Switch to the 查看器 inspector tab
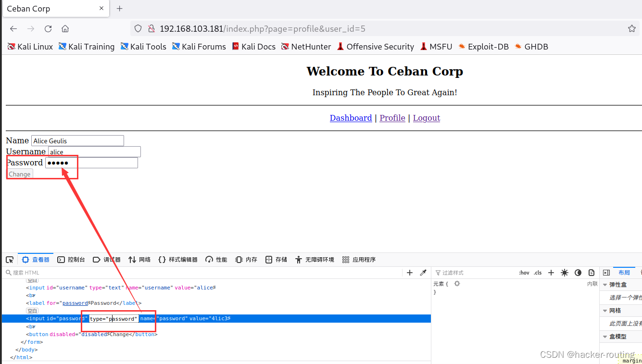642x364 pixels. 36,260
